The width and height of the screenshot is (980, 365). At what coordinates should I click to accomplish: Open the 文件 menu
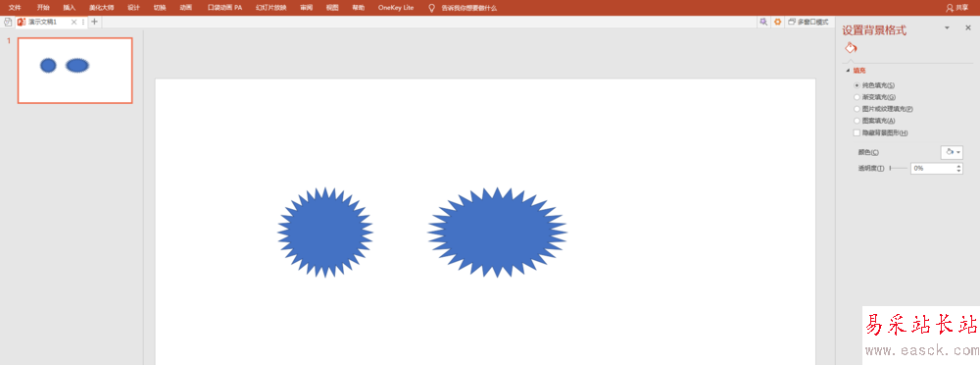(x=15, y=8)
